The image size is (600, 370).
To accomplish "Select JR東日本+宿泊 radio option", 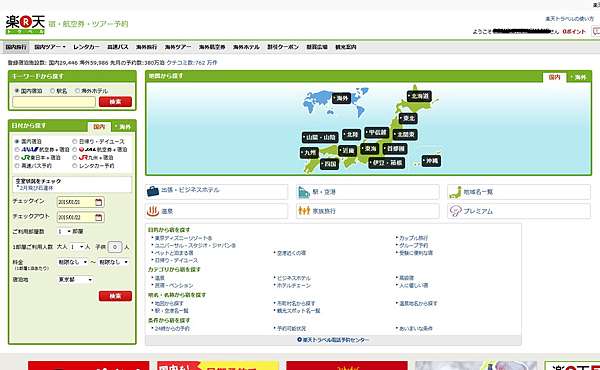I will 17,157.
